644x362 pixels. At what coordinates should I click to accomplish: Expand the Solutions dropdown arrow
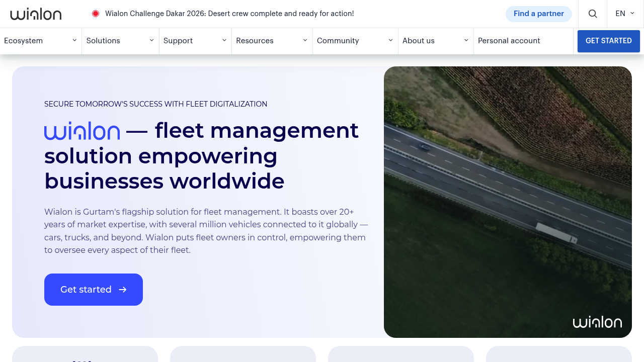(151, 40)
